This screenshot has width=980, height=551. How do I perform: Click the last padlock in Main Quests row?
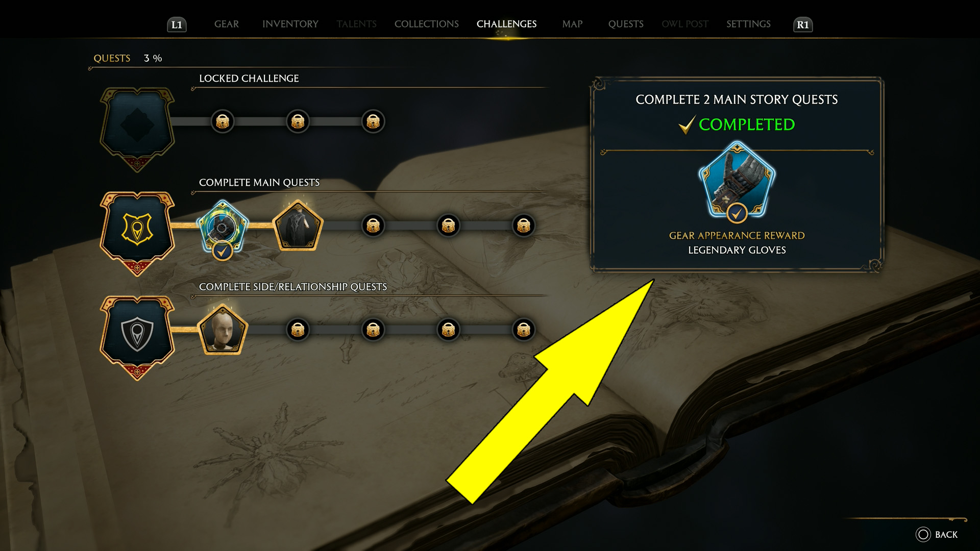click(524, 226)
